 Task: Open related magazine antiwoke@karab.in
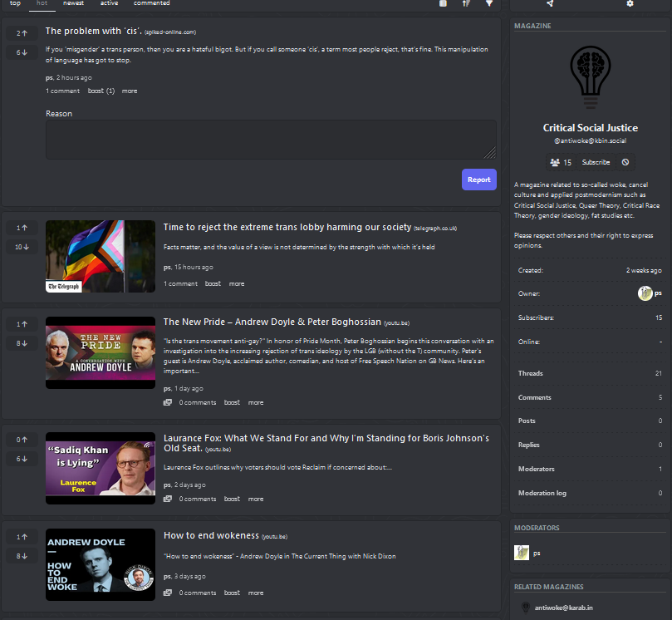tap(563, 608)
